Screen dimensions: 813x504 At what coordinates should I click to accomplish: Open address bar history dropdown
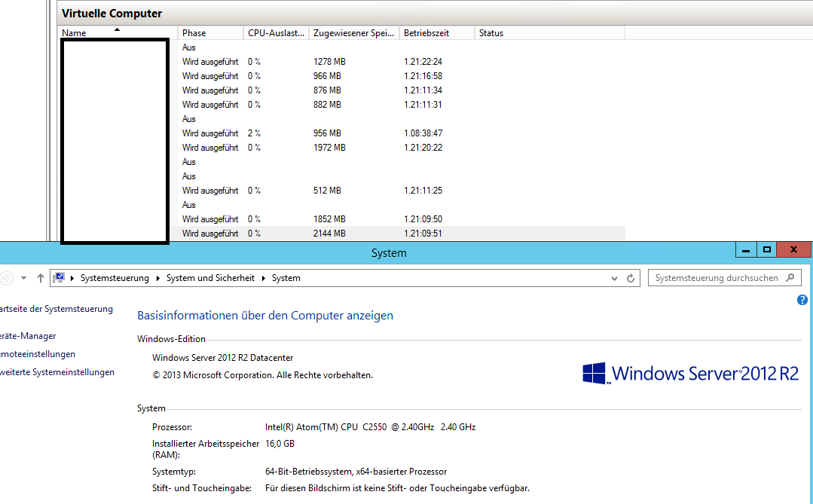click(614, 278)
